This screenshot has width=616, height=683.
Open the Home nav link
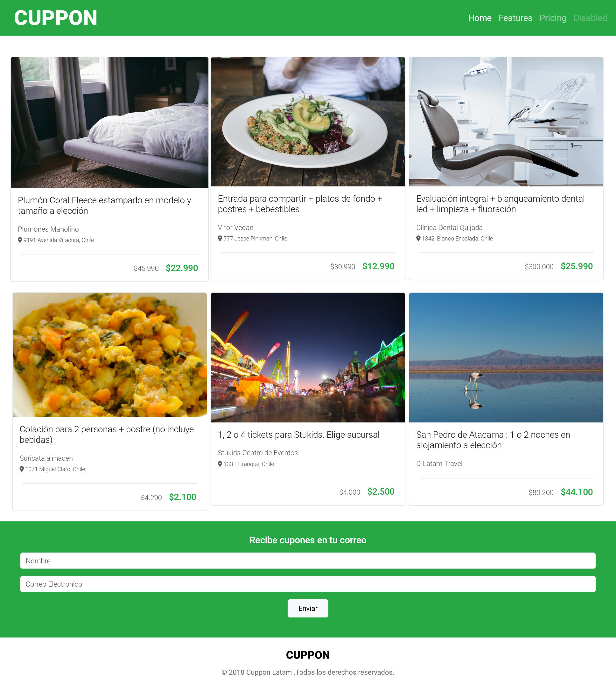click(x=479, y=18)
